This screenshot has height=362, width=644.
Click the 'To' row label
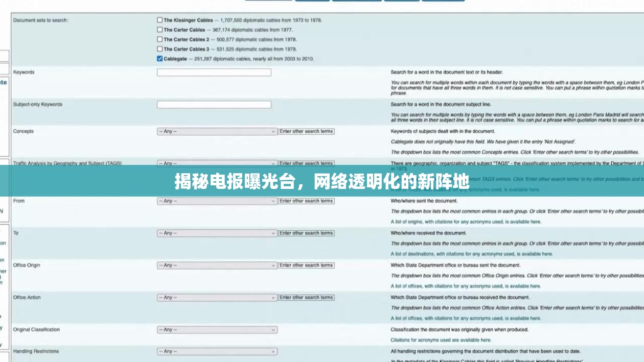pyautogui.click(x=16, y=233)
